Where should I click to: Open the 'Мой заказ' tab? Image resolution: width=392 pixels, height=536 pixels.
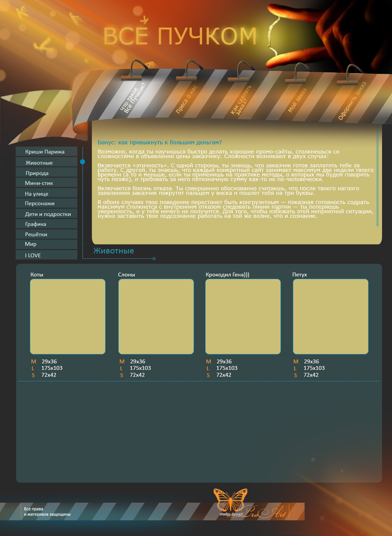point(297,100)
